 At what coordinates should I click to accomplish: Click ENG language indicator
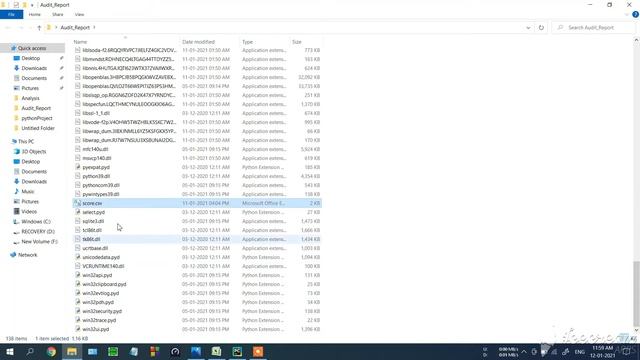point(580,352)
